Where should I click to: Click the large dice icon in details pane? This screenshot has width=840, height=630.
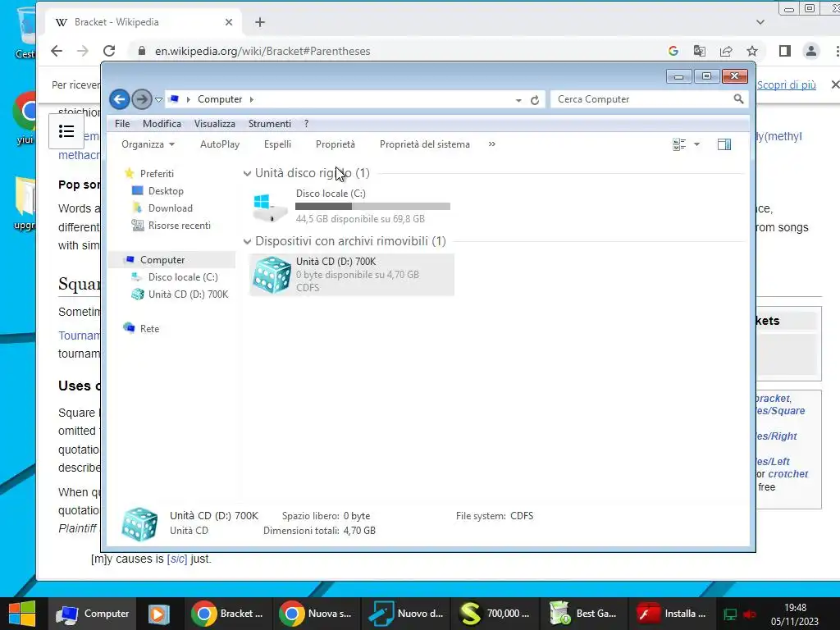click(139, 524)
